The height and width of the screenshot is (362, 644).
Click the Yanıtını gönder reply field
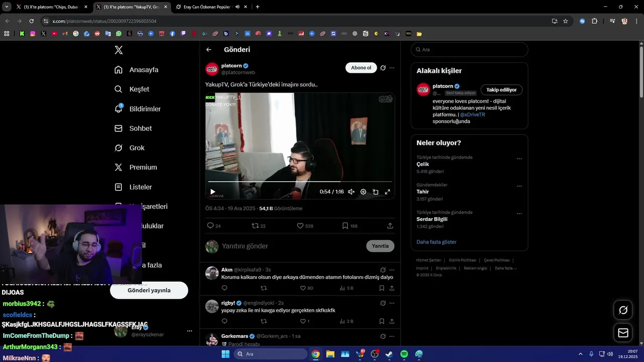292,246
